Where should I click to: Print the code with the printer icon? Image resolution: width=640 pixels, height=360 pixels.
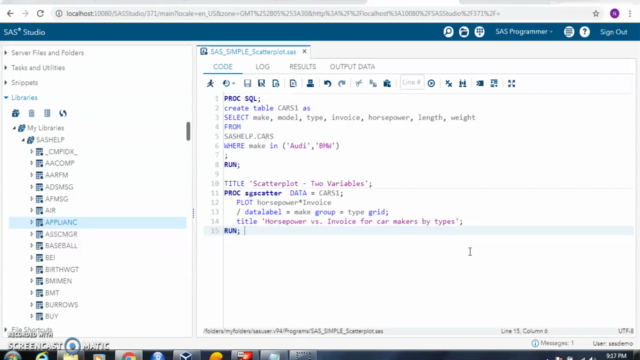pos(310,83)
